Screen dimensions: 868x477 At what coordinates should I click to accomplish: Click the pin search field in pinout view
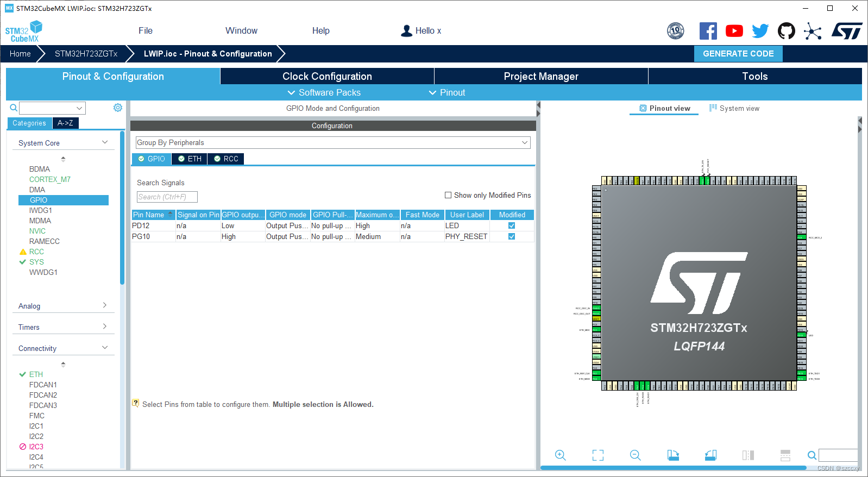point(838,455)
